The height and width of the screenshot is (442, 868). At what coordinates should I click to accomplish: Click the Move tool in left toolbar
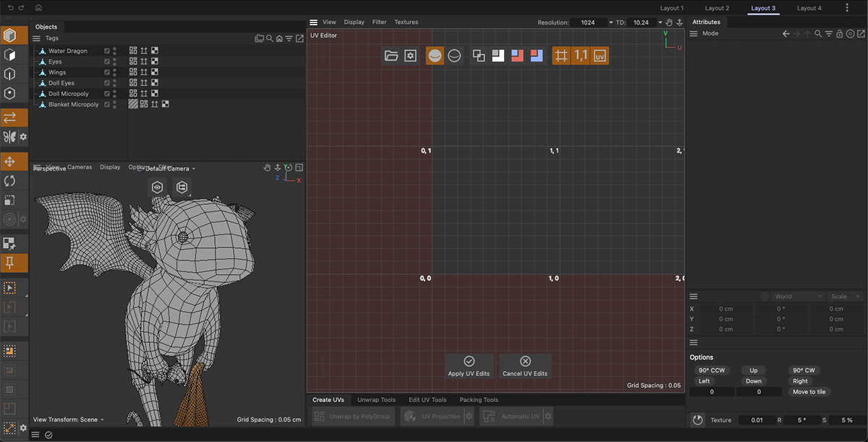pyautogui.click(x=10, y=161)
